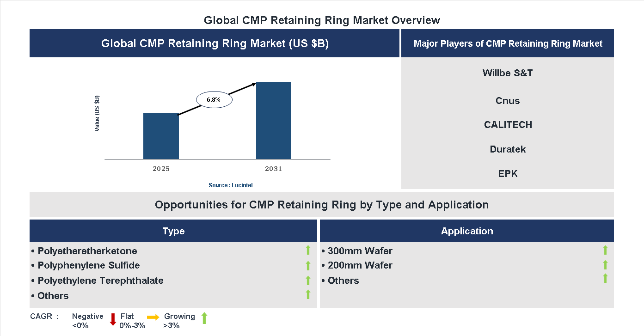The width and height of the screenshot is (644, 336).
Task: Expand the Type section header
Action: pyautogui.click(x=173, y=231)
